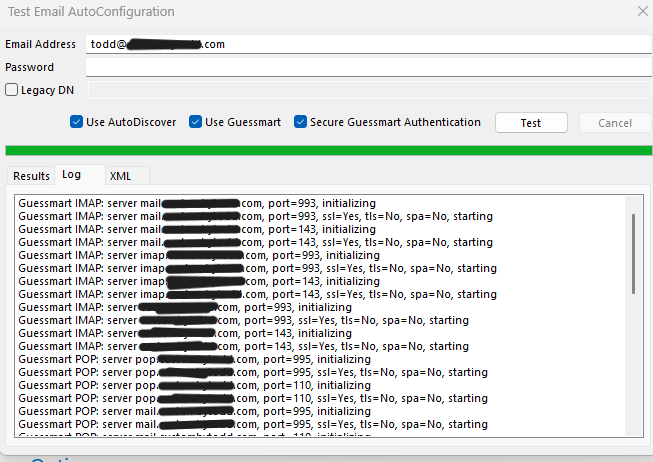
Task: Click the Email Address label
Action: (40, 44)
